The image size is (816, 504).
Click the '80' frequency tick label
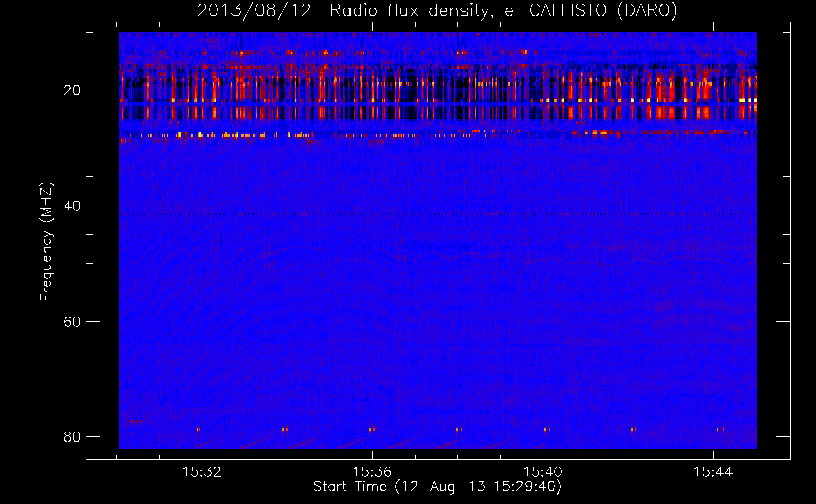click(72, 436)
